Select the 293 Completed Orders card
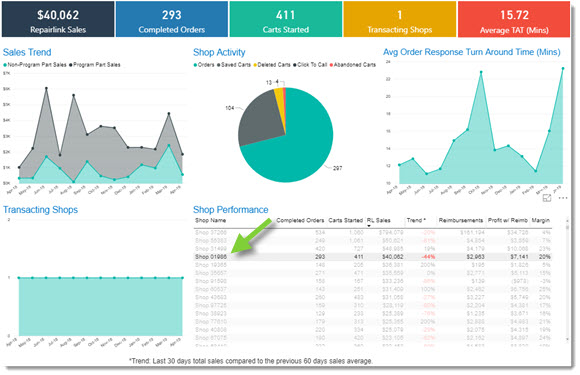 [172, 19]
